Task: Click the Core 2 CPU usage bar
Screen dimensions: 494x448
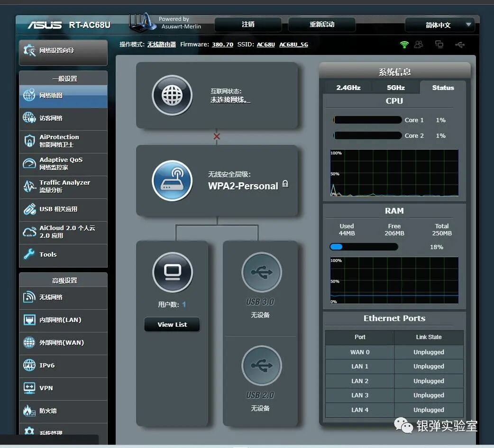Action: pyautogui.click(x=367, y=135)
